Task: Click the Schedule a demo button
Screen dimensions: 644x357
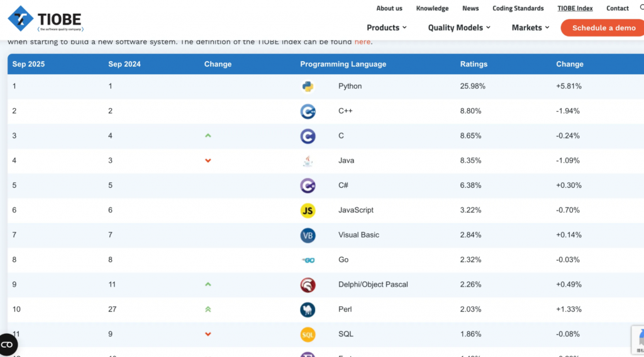Action: [603, 28]
